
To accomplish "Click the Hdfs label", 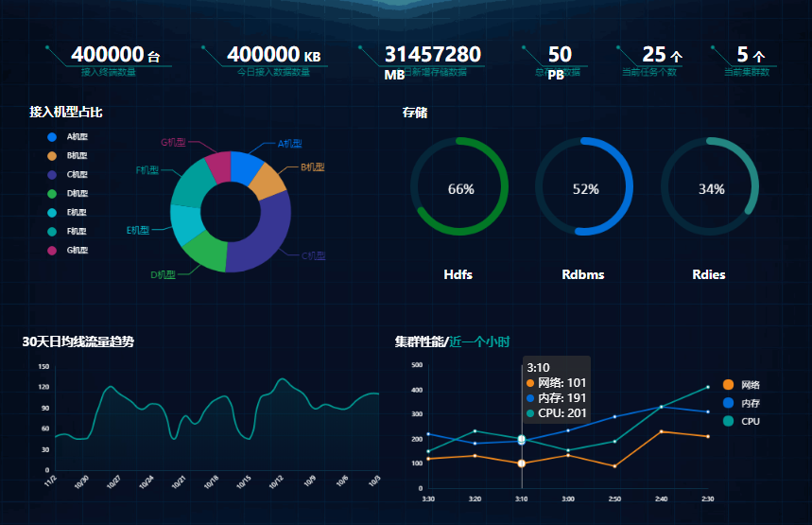I will (x=458, y=274).
